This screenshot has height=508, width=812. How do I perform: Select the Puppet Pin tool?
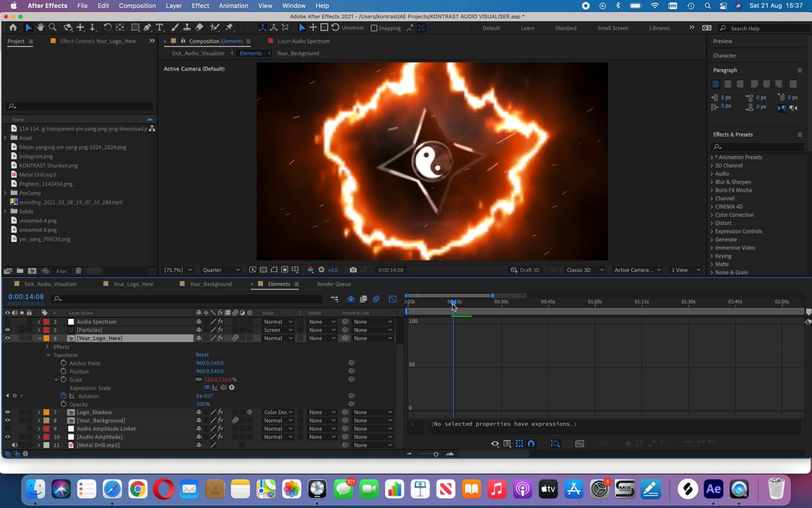[229, 28]
